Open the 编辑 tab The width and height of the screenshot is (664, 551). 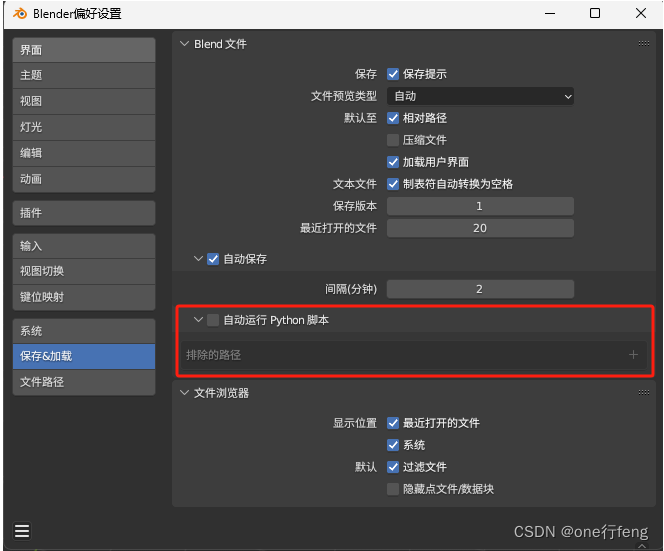tap(84, 153)
